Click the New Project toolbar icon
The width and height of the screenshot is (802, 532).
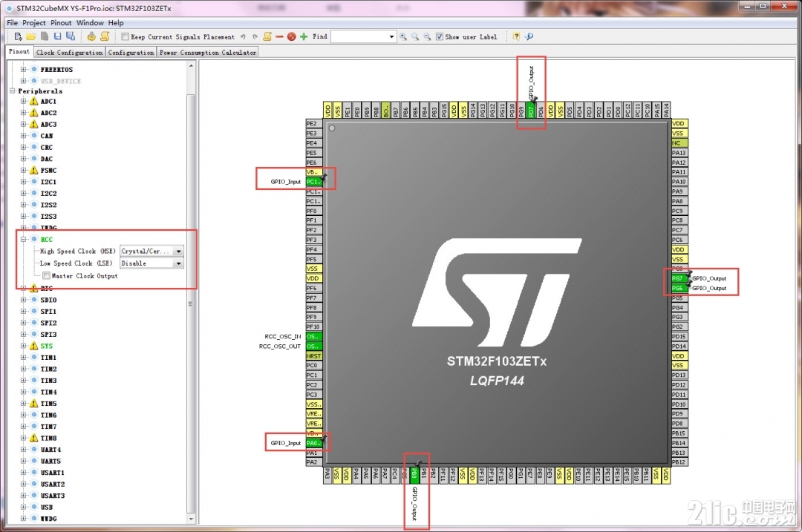(x=18, y=36)
